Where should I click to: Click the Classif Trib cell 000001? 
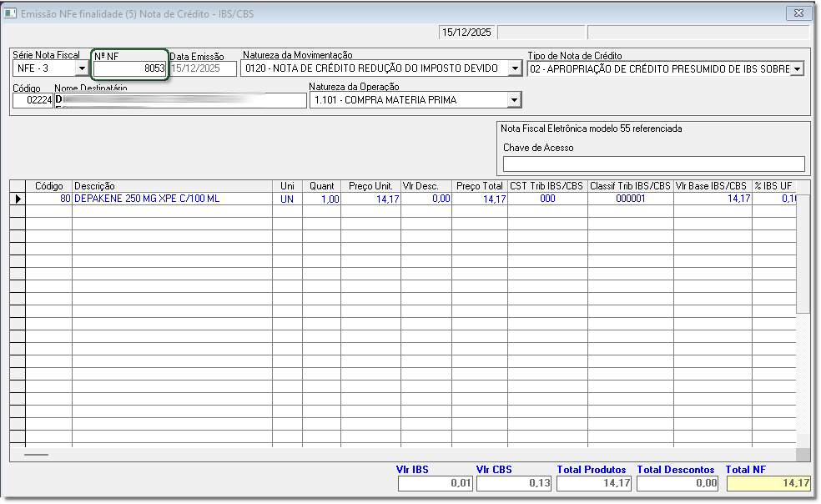pyautogui.click(x=631, y=199)
